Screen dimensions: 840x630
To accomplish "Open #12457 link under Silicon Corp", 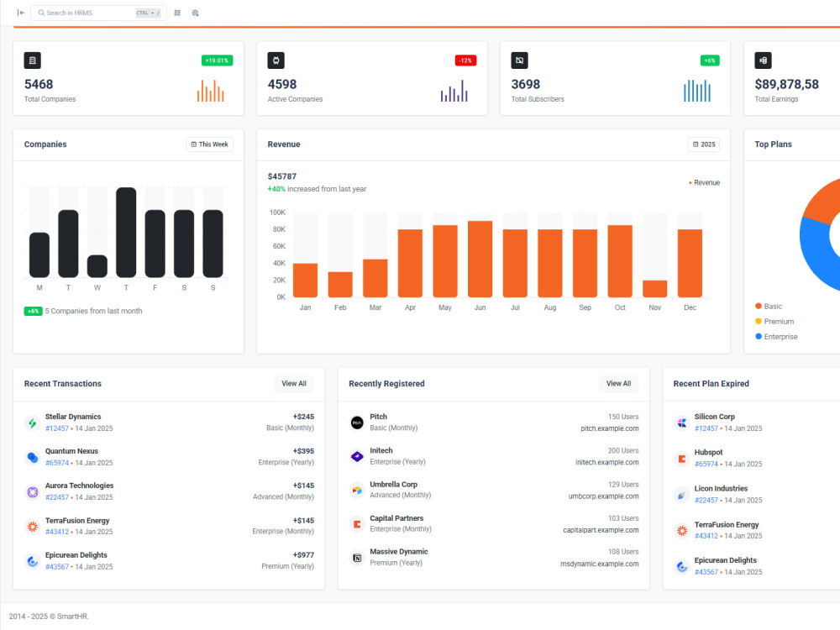I will click(x=706, y=428).
